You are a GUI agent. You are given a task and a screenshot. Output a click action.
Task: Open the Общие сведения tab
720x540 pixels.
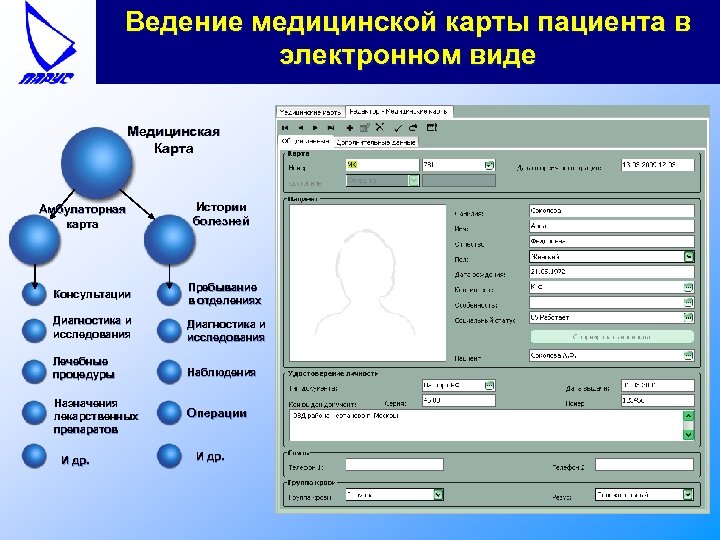coord(306,141)
